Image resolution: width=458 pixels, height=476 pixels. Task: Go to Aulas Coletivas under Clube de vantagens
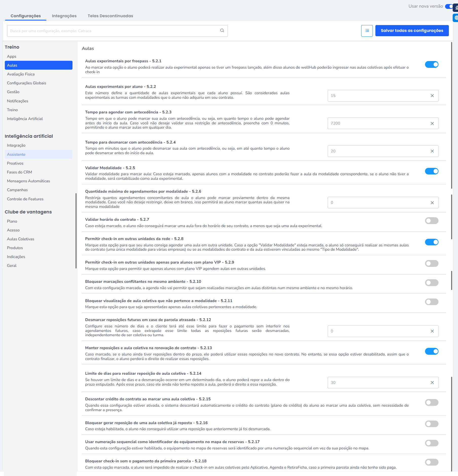(x=21, y=239)
